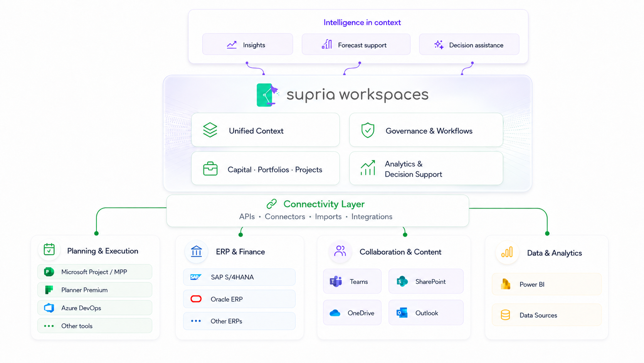Select the Outlook label

click(x=427, y=313)
